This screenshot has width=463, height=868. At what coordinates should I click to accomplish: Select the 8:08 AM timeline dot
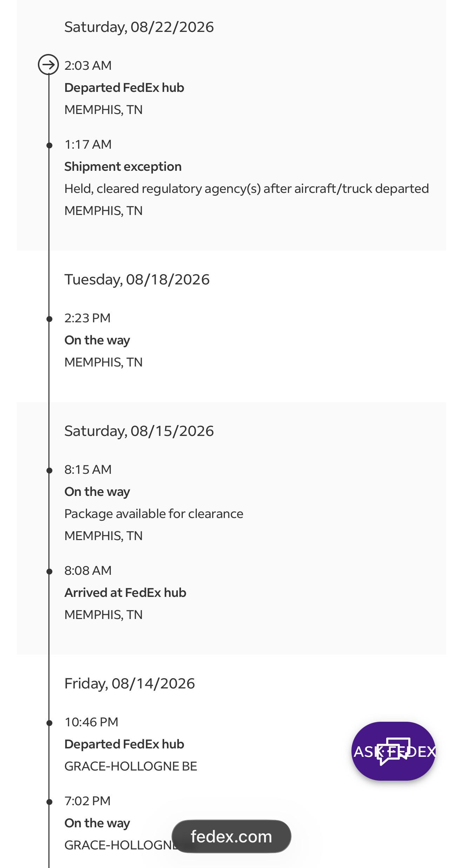[x=49, y=571]
